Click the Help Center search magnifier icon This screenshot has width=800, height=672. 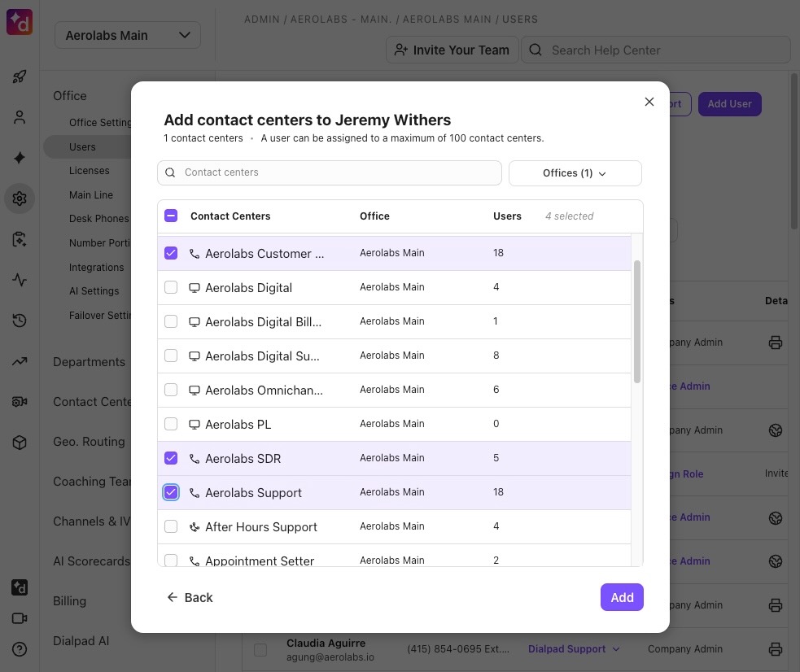(x=536, y=50)
